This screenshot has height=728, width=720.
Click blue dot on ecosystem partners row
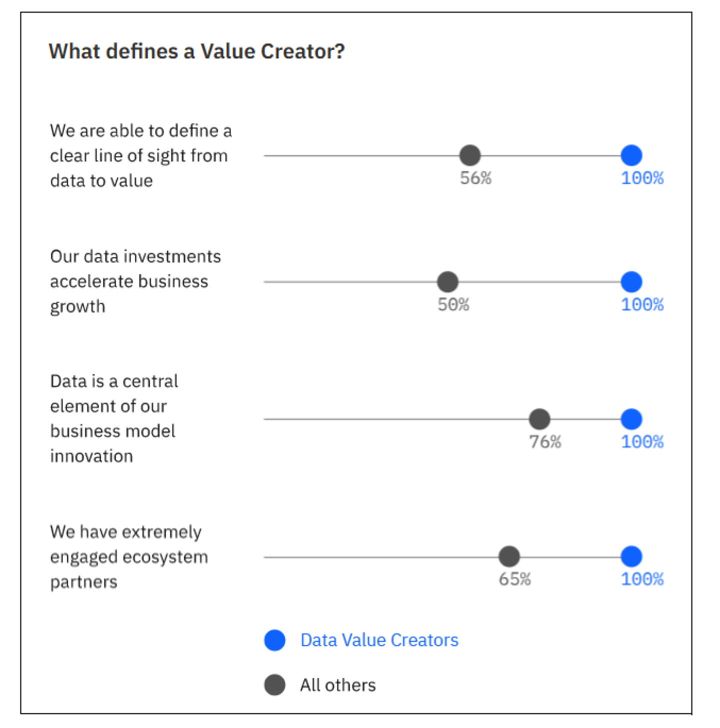[x=631, y=557]
